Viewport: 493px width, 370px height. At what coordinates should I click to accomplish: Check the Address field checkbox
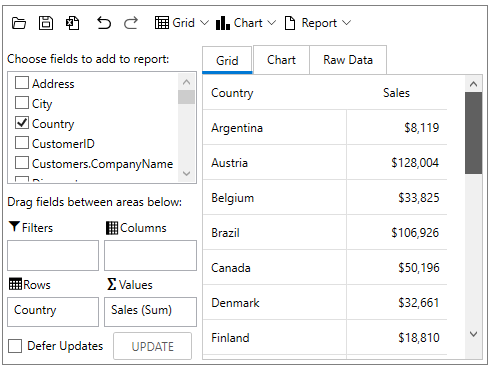coord(22,83)
